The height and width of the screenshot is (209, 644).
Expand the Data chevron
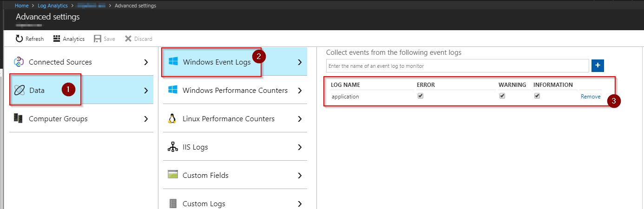tap(146, 90)
